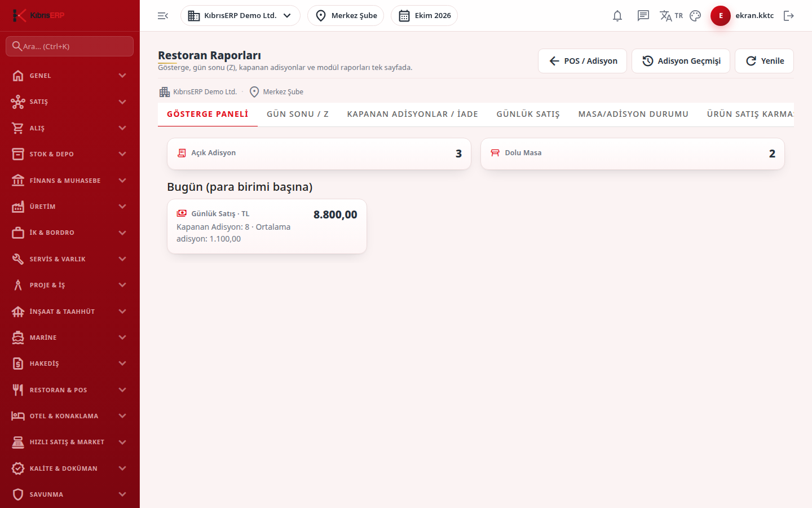Image resolution: width=812 pixels, height=508 pixels.
Task: Expand the Finans & Muhasebe section chevron
Action: 122,181
